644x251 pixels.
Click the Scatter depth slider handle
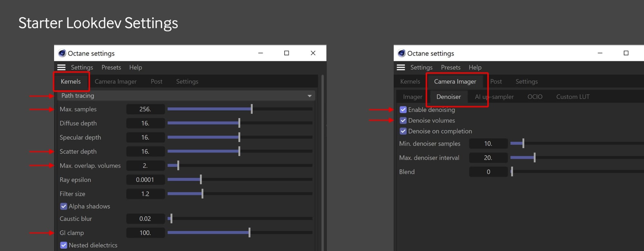coord(239,151)
